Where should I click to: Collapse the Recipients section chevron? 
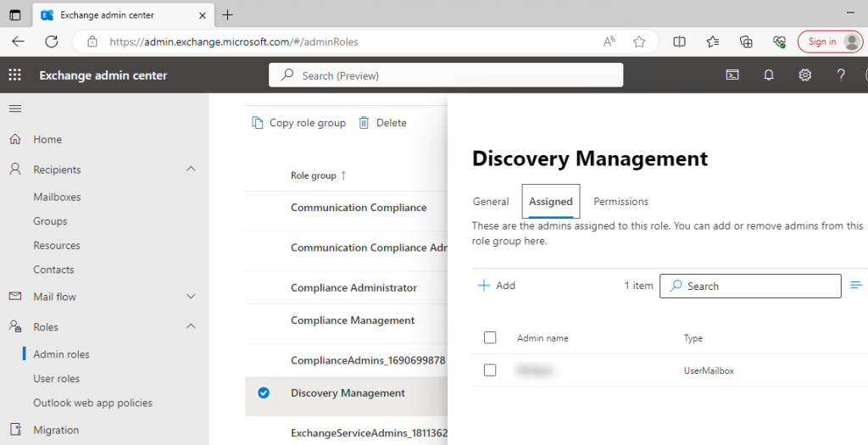[x=191, y=169]
